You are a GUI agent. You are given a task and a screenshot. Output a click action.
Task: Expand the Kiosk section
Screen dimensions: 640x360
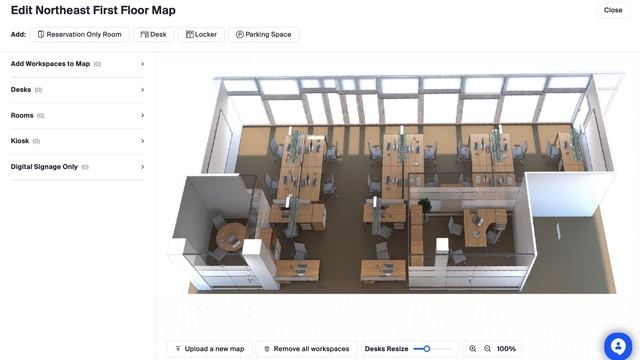pyautogui.click(x=77, y=141)
